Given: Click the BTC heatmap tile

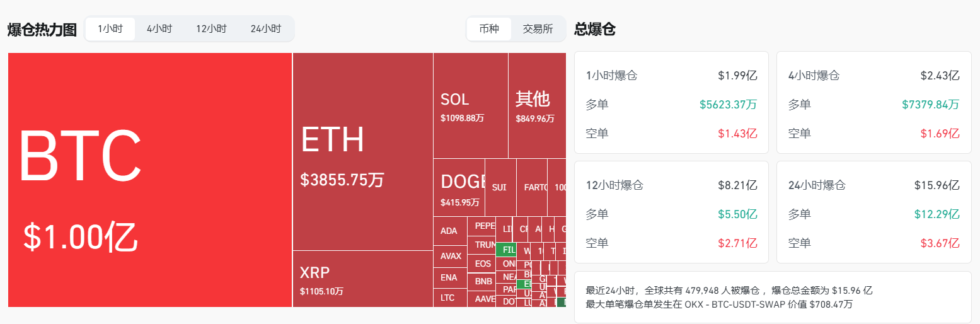Looking at the screenshot, I should coord(150,180).
